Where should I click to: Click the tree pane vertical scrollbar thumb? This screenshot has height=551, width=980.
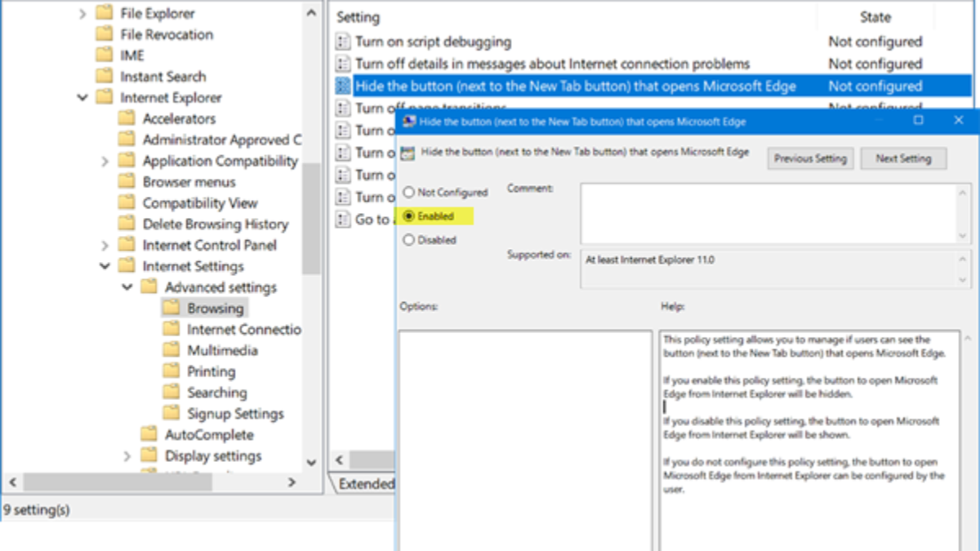[x=311, y=218]
